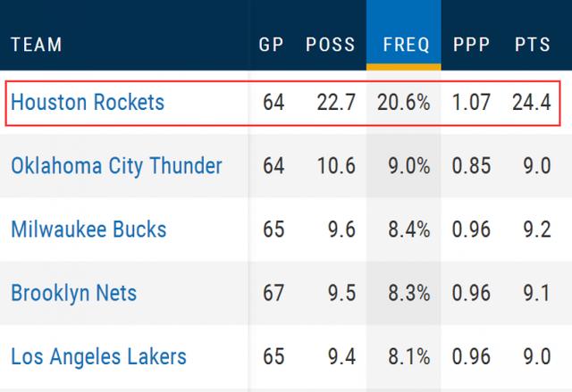The image size is (572, 392).
Task: Select the Rockets 24.4 points cell
Action: pyautogui.click(x=532, y=102)
